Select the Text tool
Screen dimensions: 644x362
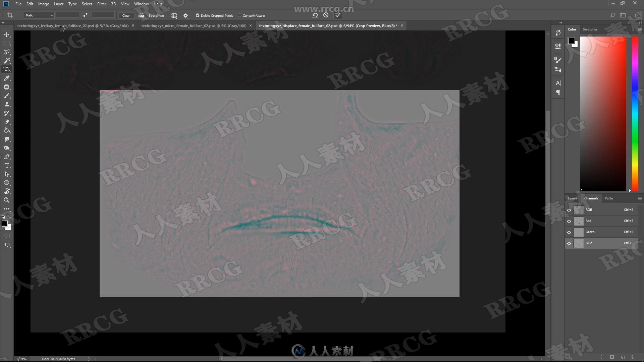(7, 165)
